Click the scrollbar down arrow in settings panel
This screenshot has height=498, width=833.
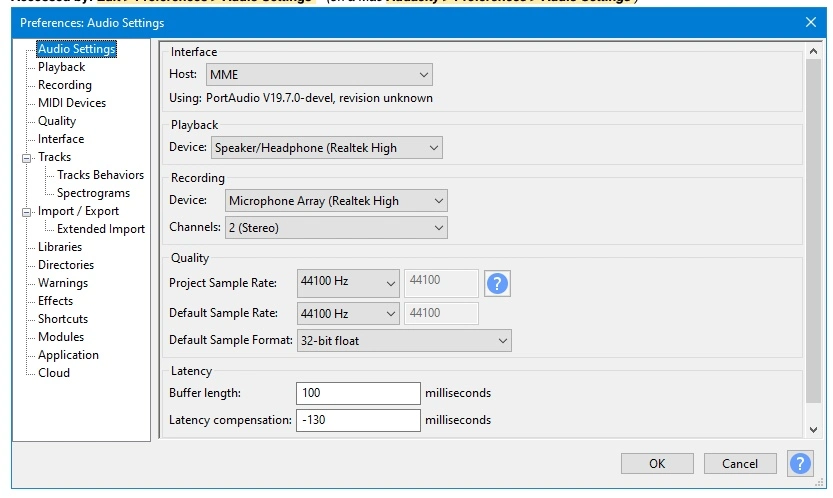point(812,429)
